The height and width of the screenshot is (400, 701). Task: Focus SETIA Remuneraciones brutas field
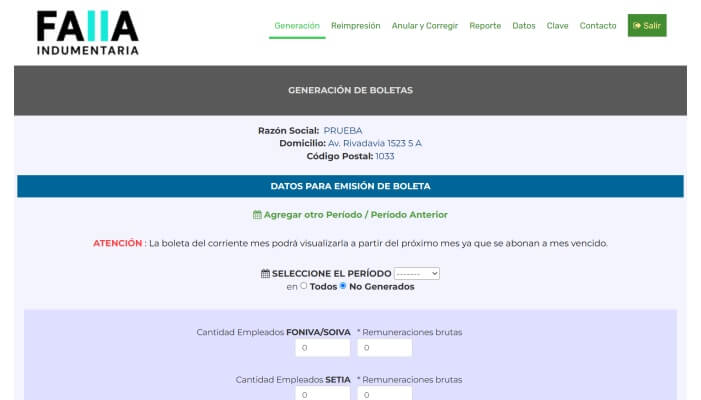[384, 394]
